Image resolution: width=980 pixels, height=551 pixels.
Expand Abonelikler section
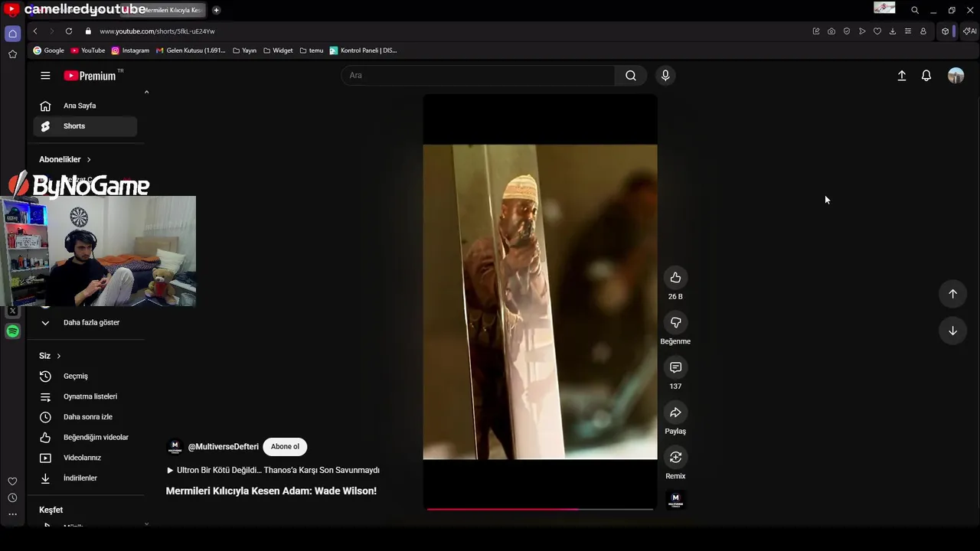tap(65, 159)
